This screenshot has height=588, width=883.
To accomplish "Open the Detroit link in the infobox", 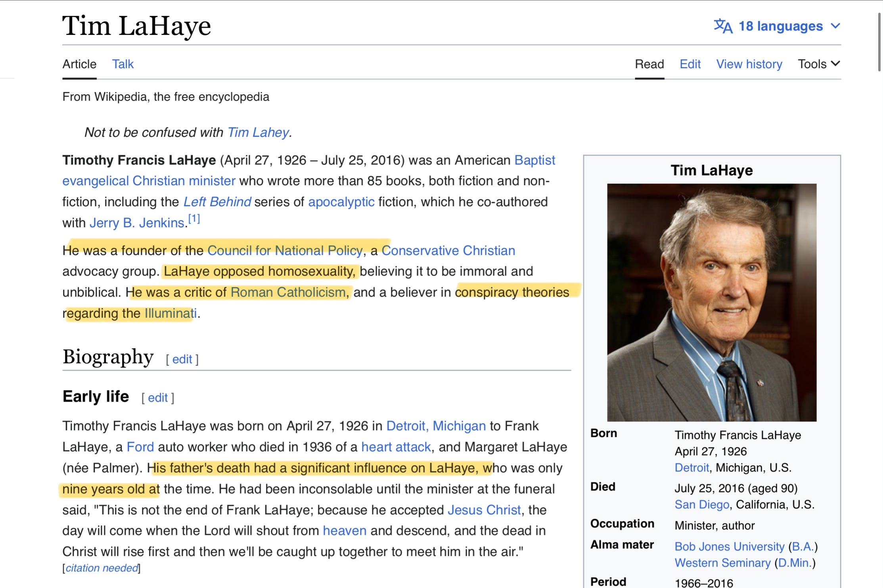I will pos(692,468).
